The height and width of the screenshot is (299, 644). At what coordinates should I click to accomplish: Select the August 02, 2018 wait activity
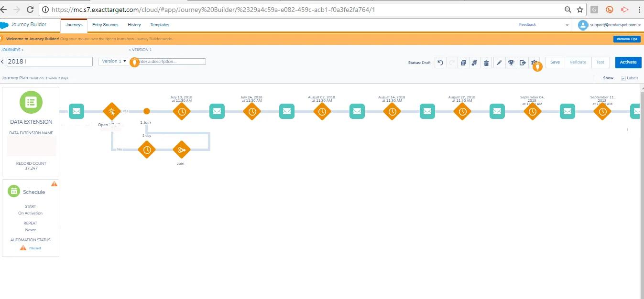tap(322, 111)
